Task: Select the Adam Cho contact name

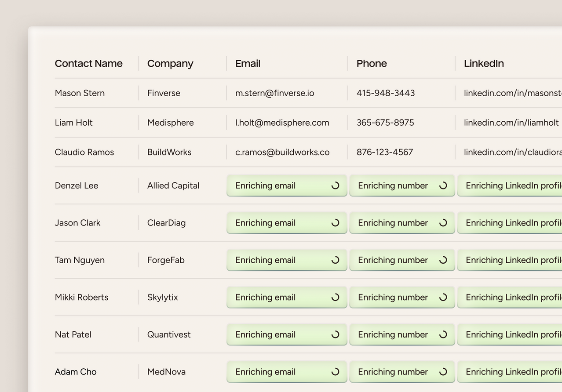Action: click(x=76, y=372)
